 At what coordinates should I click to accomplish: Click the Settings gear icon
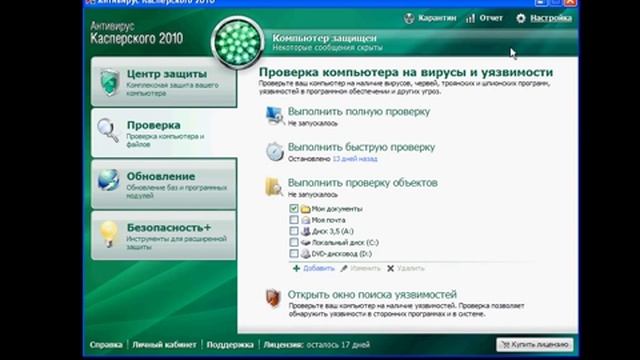point(521,18)
